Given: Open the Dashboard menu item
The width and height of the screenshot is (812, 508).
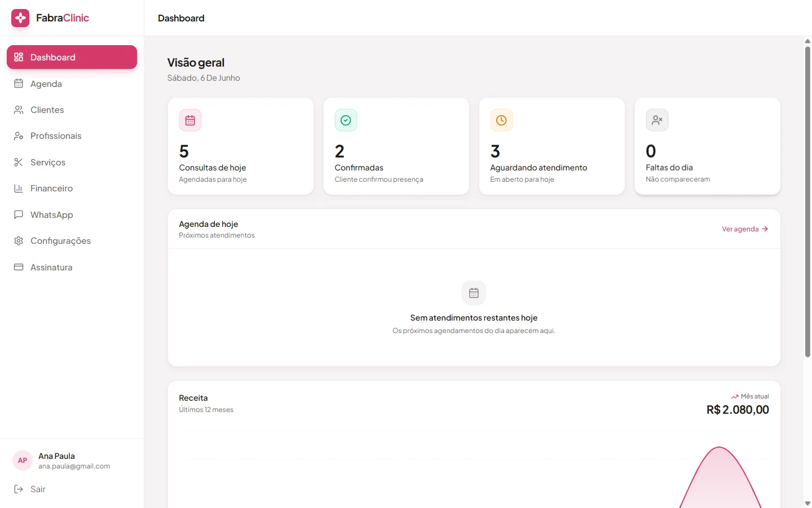Looking at the screenshot, I should (72, 57).
